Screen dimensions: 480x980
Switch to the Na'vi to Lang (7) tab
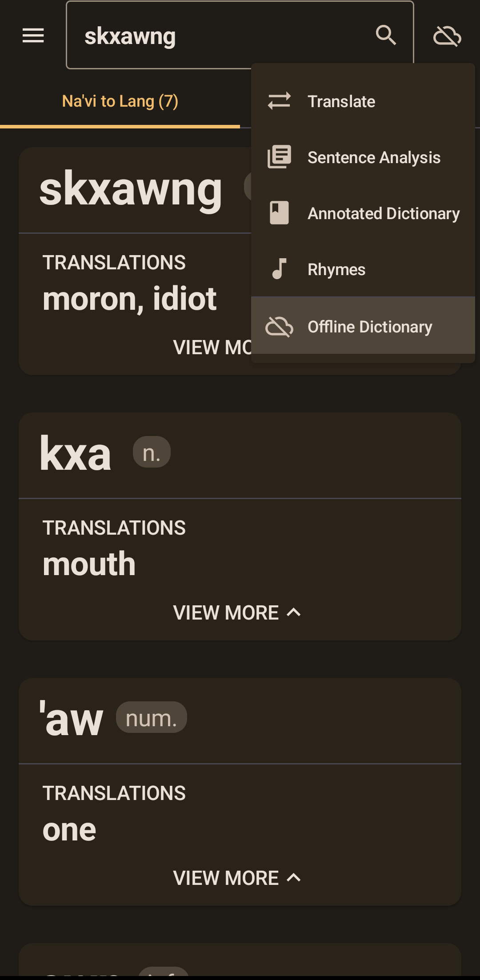pos(120,101)
